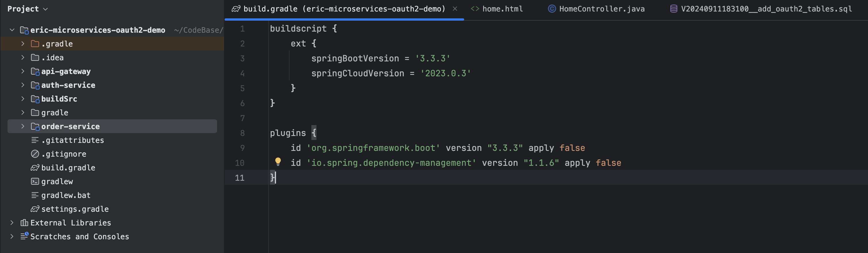868x253 pixels.
Task: Select gradlew.bat in the project tree
Action: tap(66, 195)
